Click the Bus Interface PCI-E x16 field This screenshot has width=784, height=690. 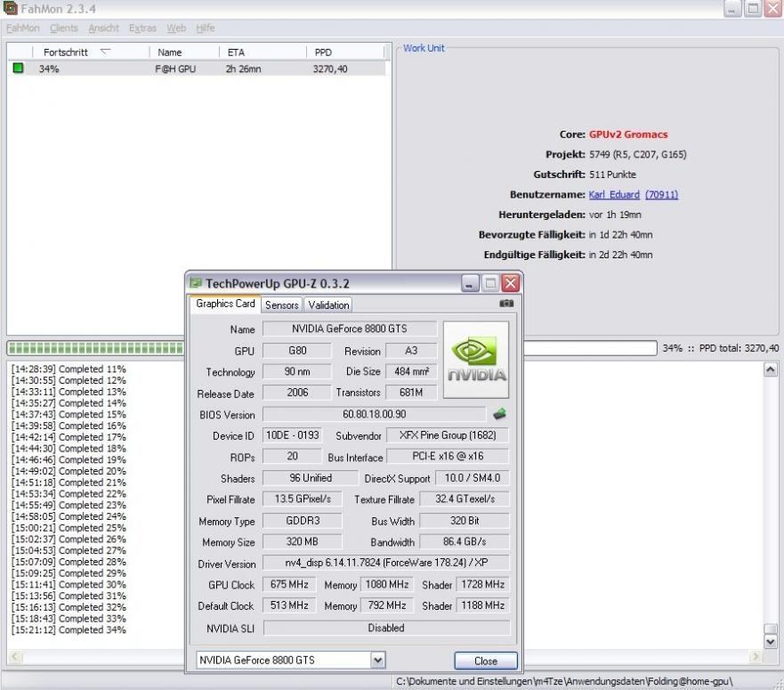(448, 457)
